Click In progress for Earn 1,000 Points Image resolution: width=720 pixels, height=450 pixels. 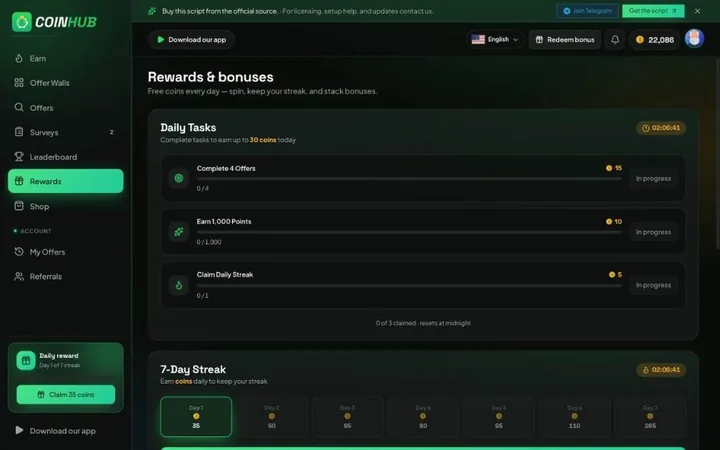pos(653,232)
